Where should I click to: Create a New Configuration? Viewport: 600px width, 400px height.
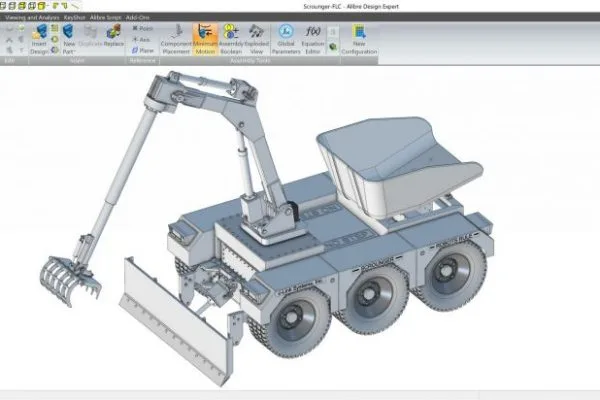click(x=359, y=39)
